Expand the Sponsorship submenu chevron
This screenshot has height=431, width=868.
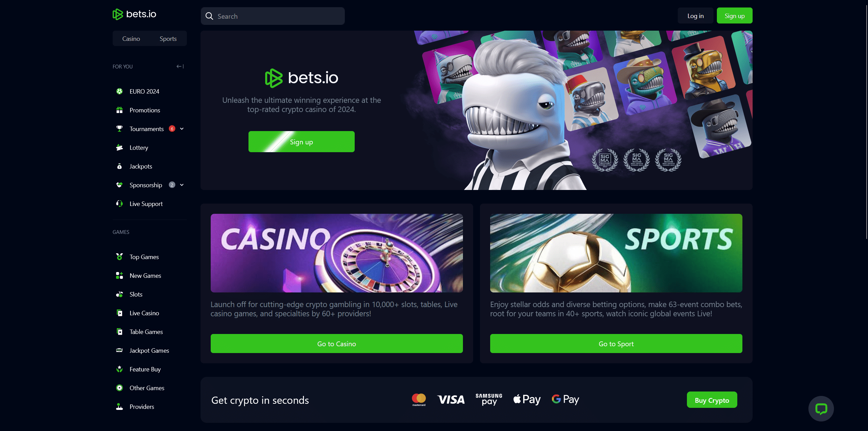pyautogui.click(x=182, y=185)
